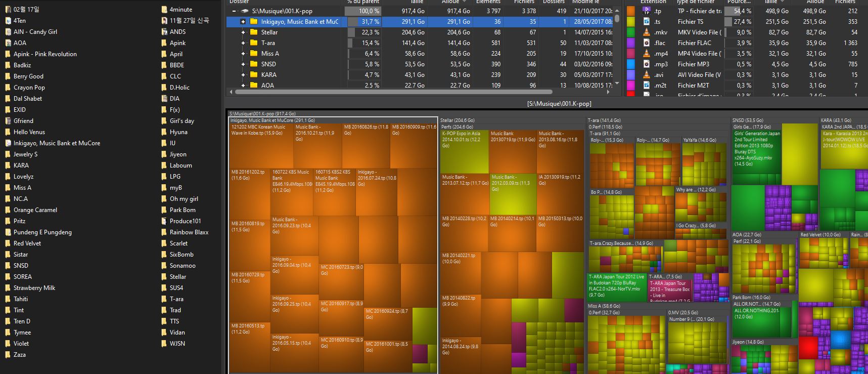
Task: Click the custom icon of the Produce101 folder
Action: pyautogui.click(x=164, y=221)
